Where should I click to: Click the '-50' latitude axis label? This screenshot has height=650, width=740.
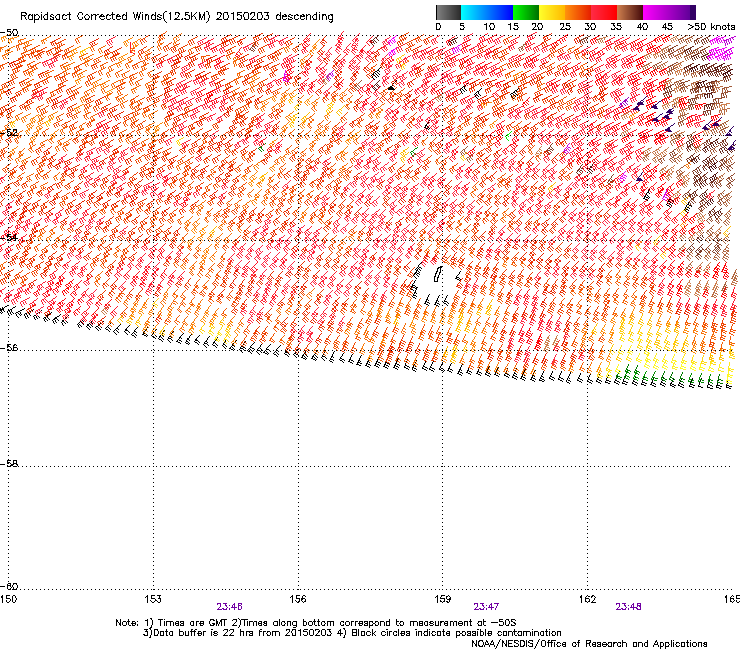(9, 33)
